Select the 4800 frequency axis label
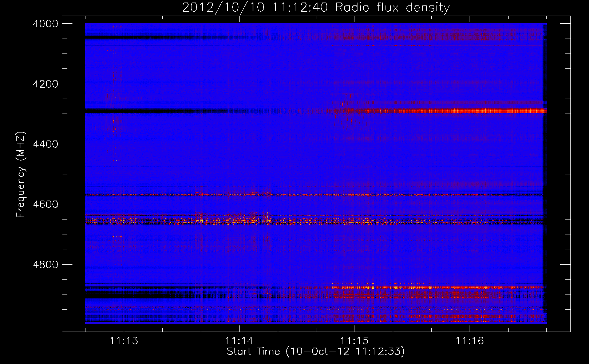This screenshot has height=364, width=589. click(x=45, y=265)
